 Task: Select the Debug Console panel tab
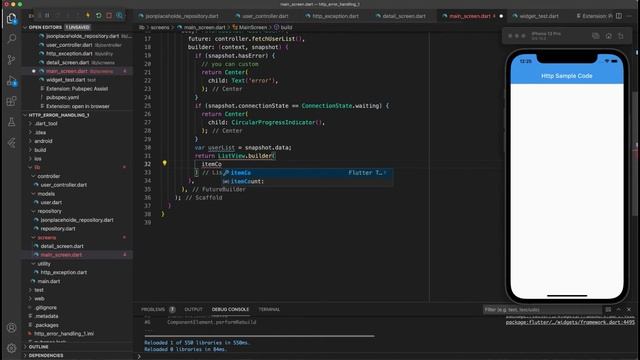(x=230, y=309)
